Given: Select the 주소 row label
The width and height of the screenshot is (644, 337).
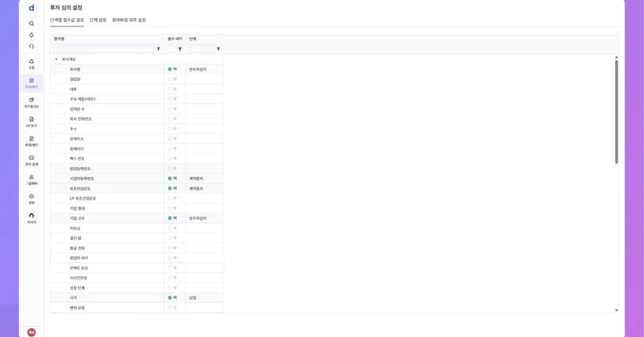Looking at the screenshot, I should 73,129.
